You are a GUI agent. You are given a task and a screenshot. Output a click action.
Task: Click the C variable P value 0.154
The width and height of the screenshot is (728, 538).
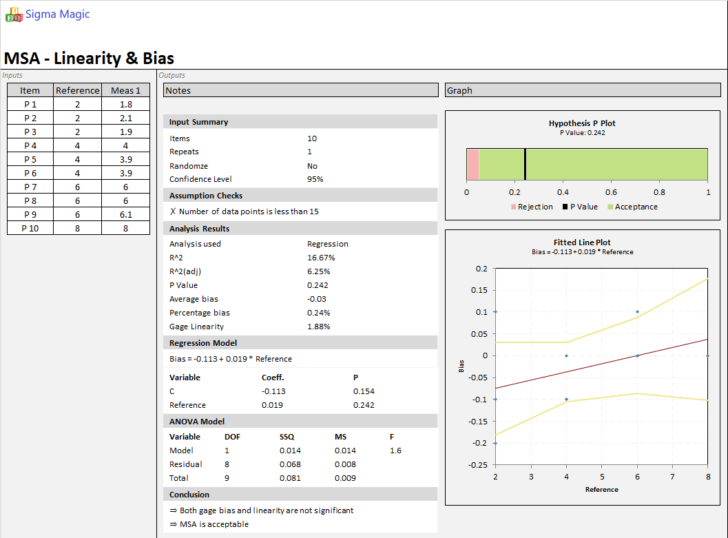(x=364, y=391)
